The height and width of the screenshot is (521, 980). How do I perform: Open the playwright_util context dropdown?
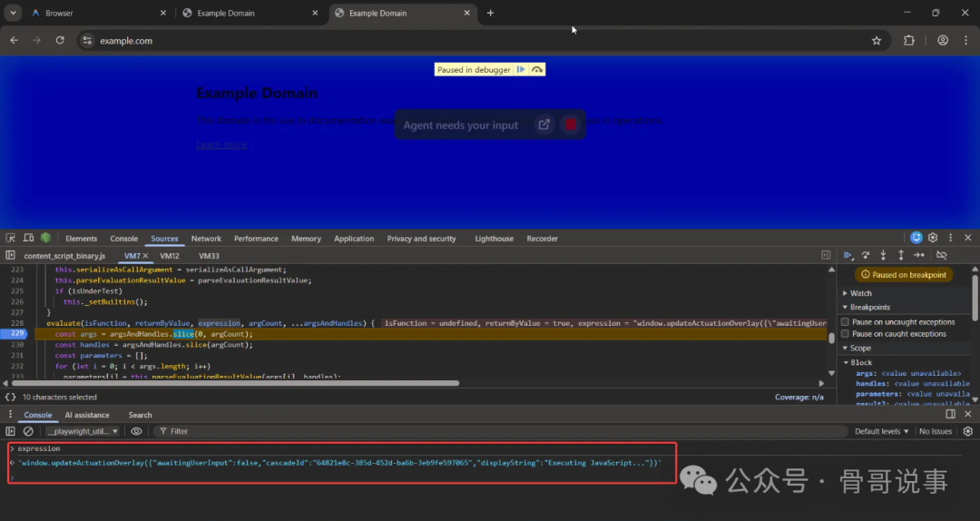pos(82,431)
